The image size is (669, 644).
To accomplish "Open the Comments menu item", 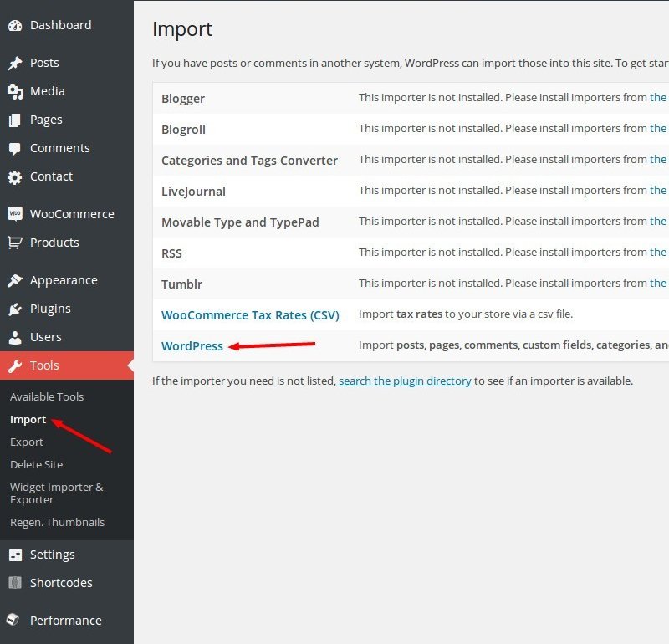I will coord(59,148).
